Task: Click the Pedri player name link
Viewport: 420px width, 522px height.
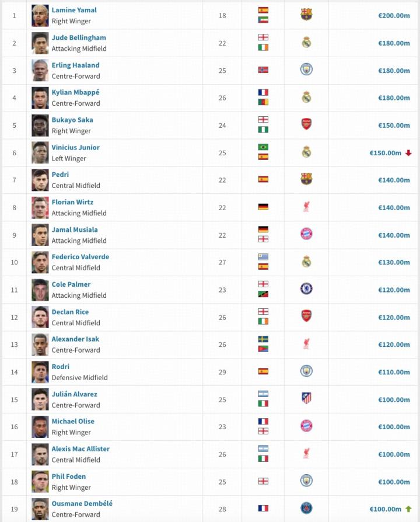Action: 61,175
